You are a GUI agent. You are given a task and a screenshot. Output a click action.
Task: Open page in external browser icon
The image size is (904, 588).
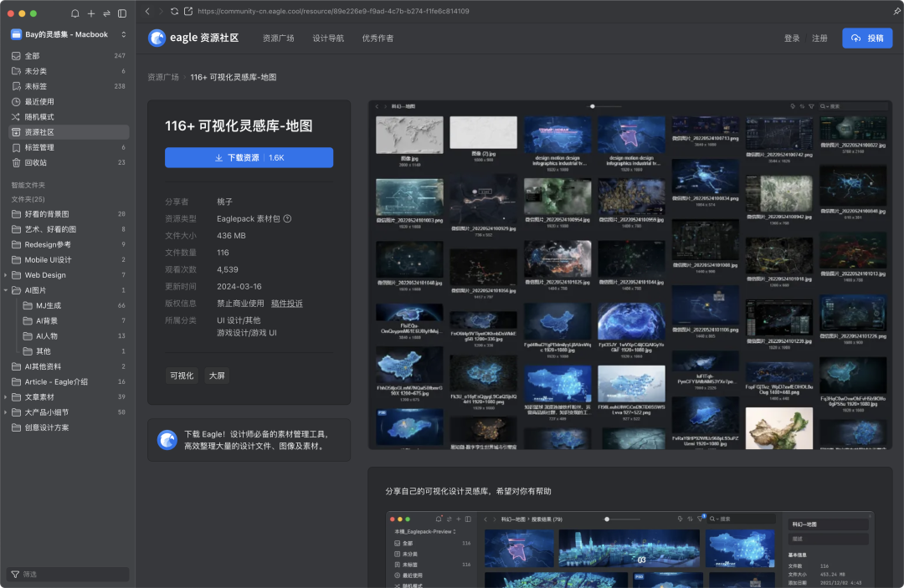(x=188, y=11)
